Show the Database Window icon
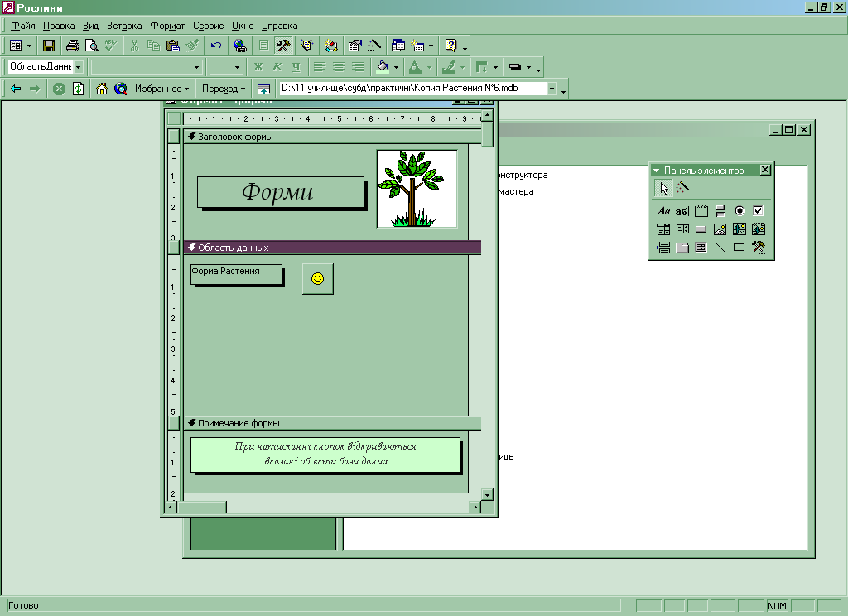Image resolution: width=848 pixels, height=616 pixels. coord(398,46)
